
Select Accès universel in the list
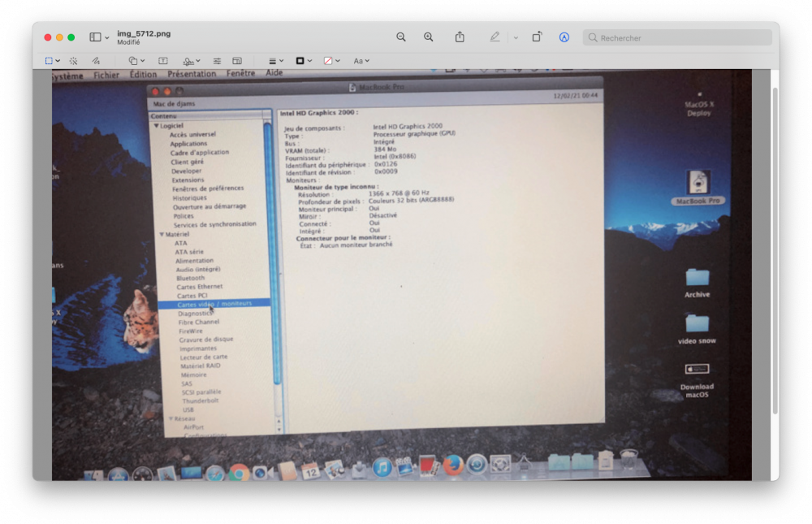click(x=192, y=134)
